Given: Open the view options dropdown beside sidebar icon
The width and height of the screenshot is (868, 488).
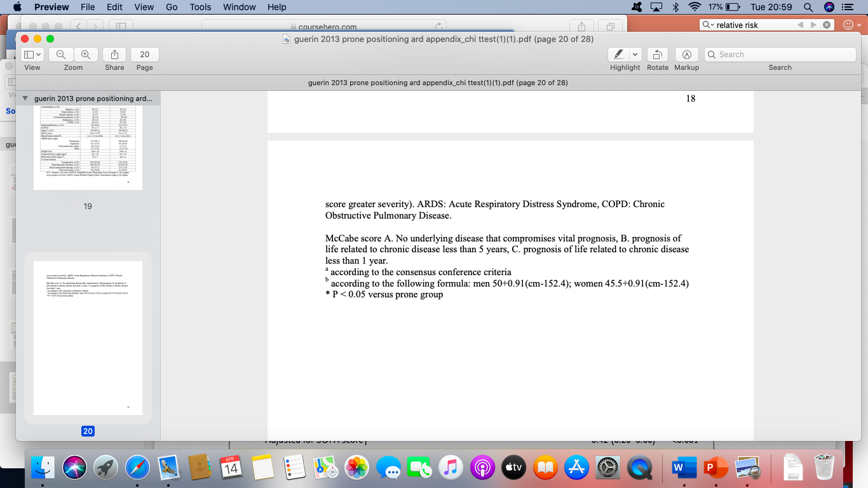Looking at the screenshot, I should [x=37, y=54].
